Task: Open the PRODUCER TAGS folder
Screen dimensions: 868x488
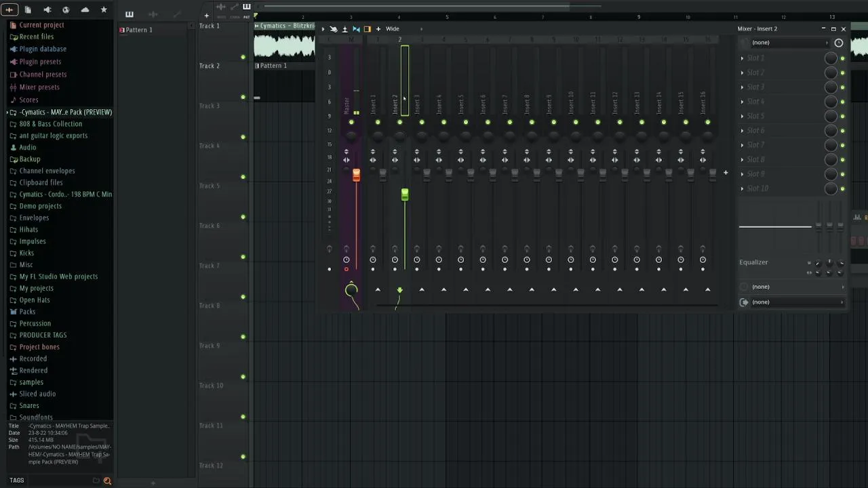Action: (43, 335)
